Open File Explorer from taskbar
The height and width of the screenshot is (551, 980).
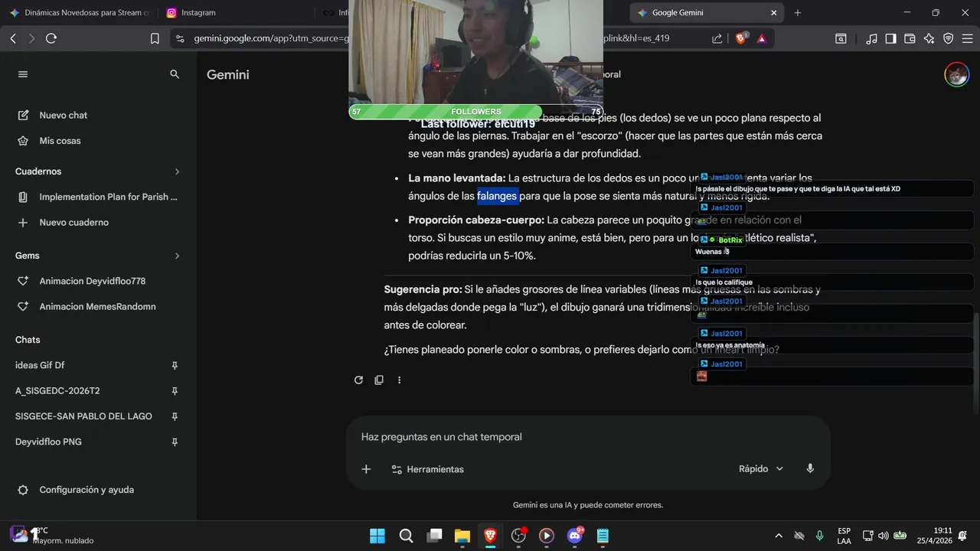[462, 536]
